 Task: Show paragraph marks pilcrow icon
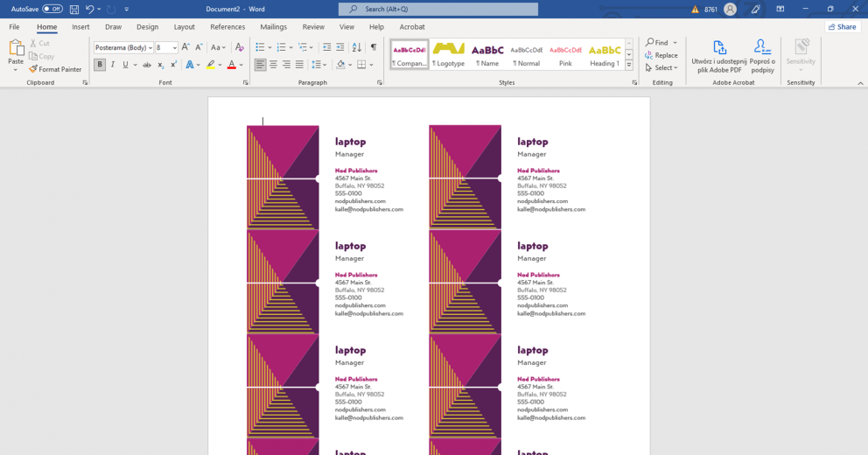[x=374, y=47]
